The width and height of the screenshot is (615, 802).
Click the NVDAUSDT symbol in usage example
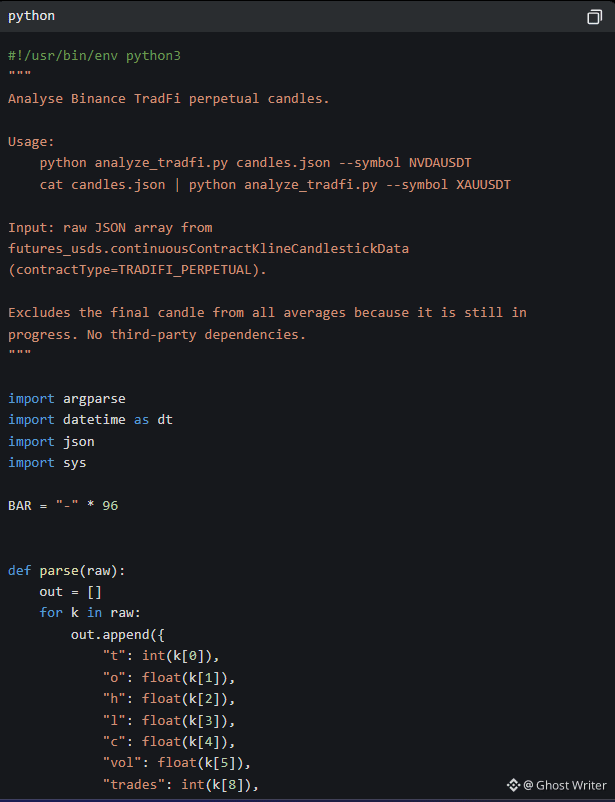[440, 163]
